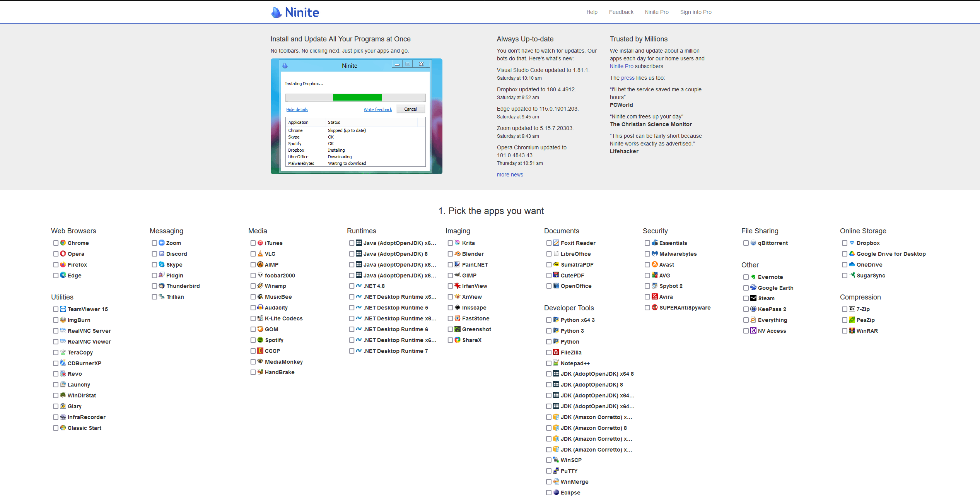The height and width of the screenshot is (498, 980).
Task: Open the Feedback link in header
Action: [x=621, y=12]
